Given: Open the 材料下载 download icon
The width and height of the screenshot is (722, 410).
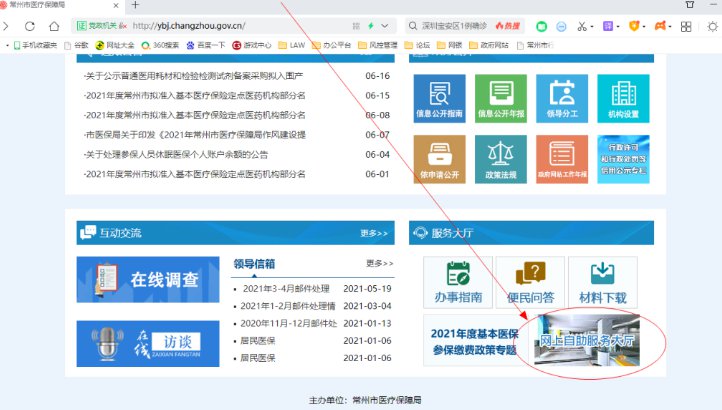Looking at the screenshot, I should click(x=601, y=283).
